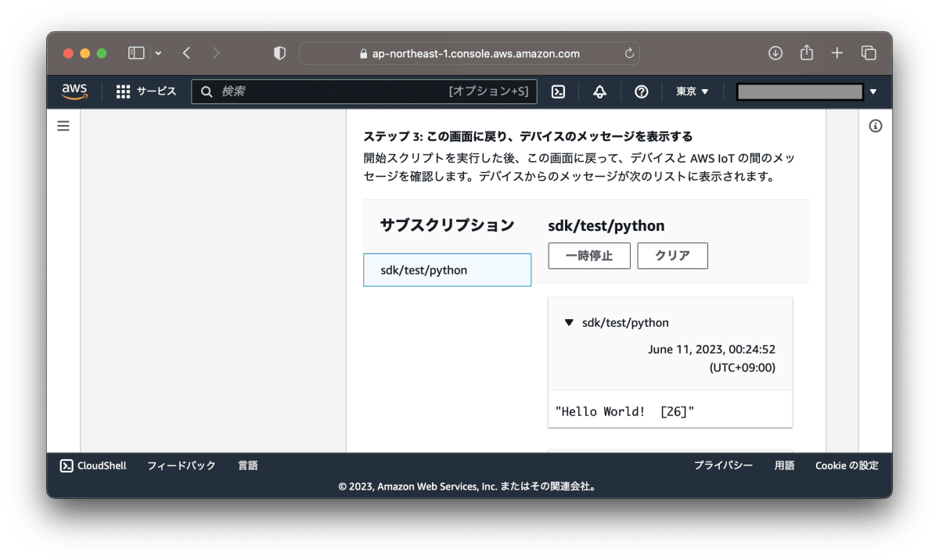
Task: Click the Safari address bar
Action: (x=469, y=53)
